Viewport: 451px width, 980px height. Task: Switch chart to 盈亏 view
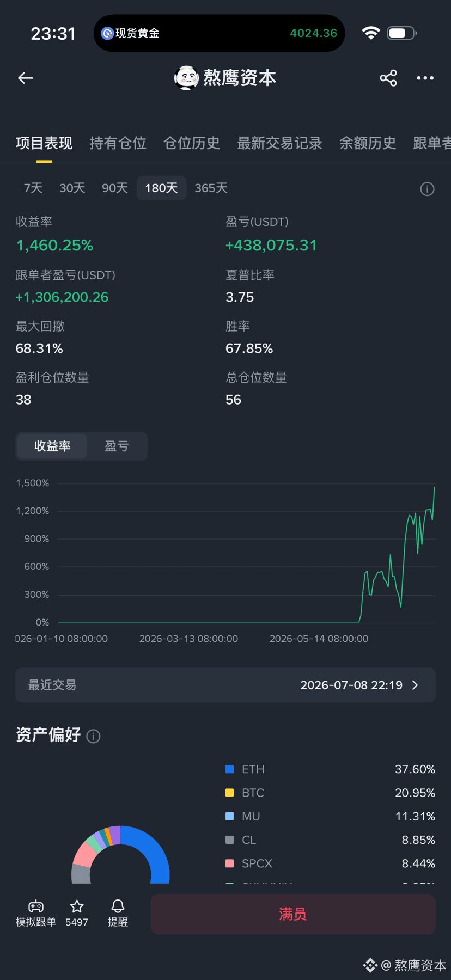117,446
